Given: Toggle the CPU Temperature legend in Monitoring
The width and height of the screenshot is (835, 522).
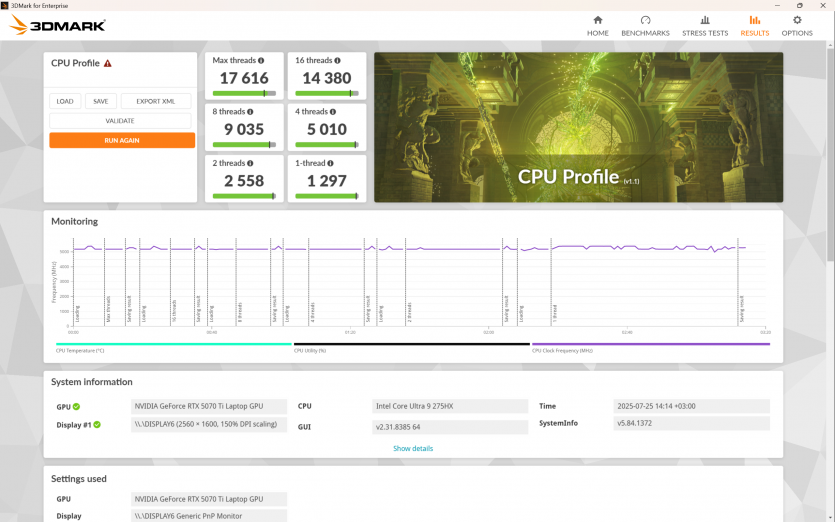Looking at the screenshot, I should [x=80, y=350].
